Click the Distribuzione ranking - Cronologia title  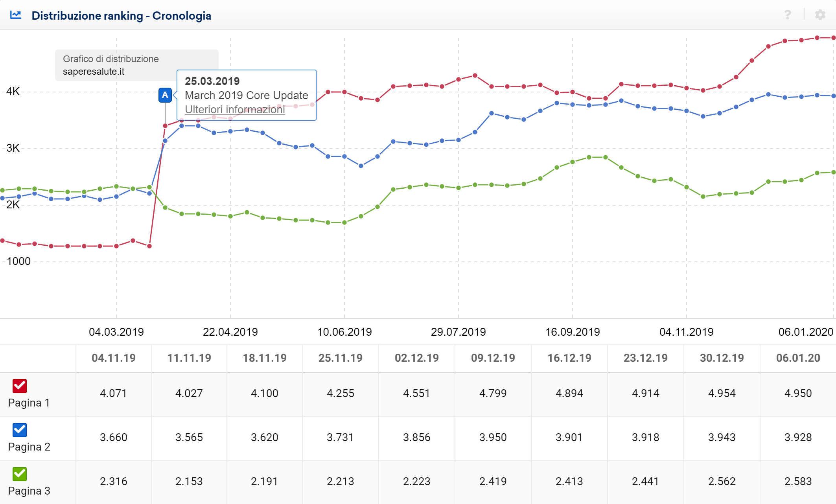pyautogui.click(x=122, y=16)
